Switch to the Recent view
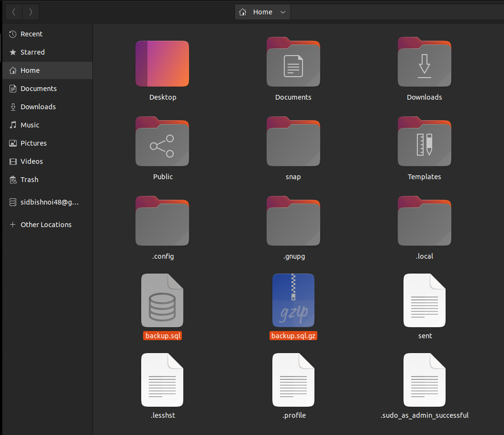Screen dimensions: 504x435 31,34
